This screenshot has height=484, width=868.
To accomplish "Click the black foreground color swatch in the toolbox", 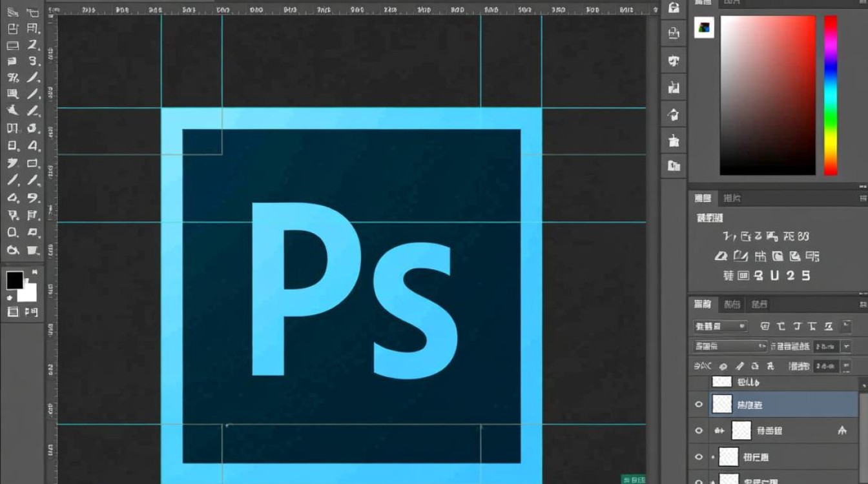I will [x=14, y=280].
